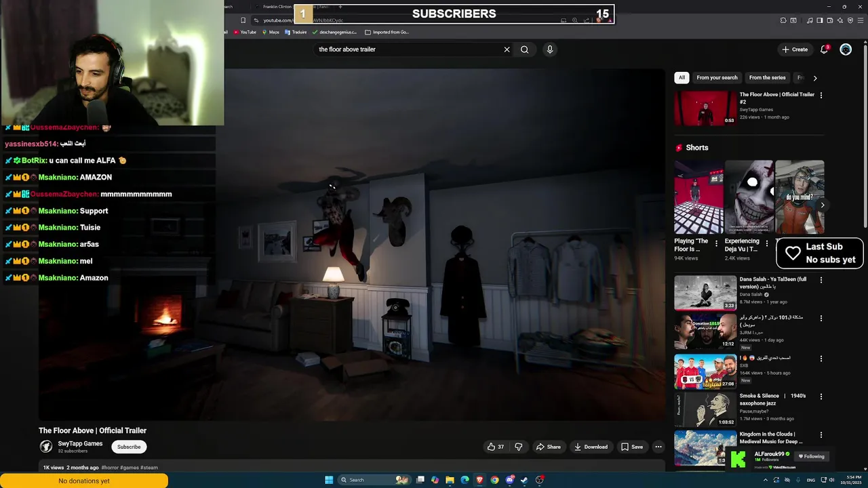The height and width of the screenshot is (488, 868).
Task: Open the YouTube bookmark
Action: pyautogui.click(x=245, y=32)
